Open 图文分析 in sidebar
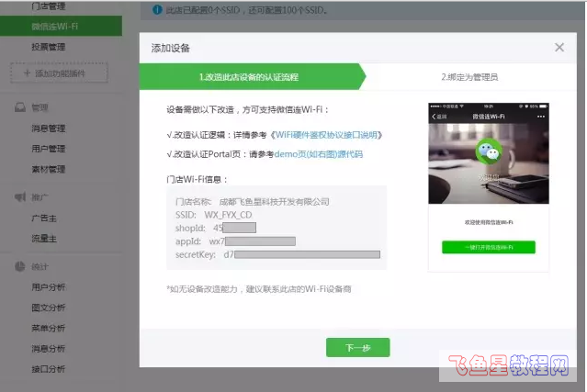 pyautogui.click(x=49, y=308)
